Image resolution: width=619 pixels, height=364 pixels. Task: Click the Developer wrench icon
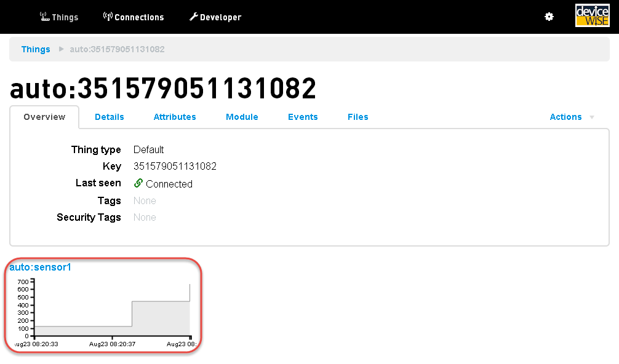coord(193,17)
